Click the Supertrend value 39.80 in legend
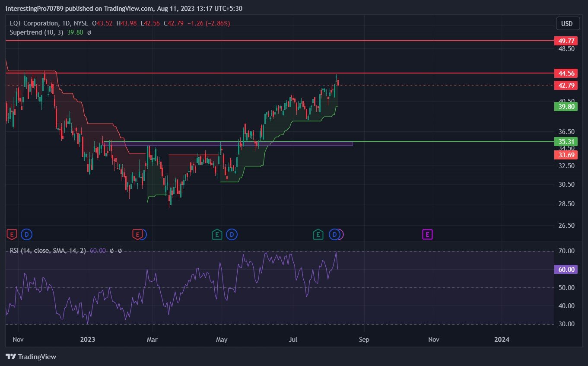Screen dimensions: 588x366 75,32
